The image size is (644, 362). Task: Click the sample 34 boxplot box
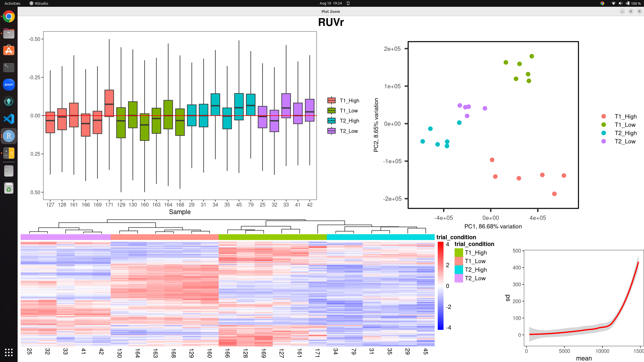point(215,104)
